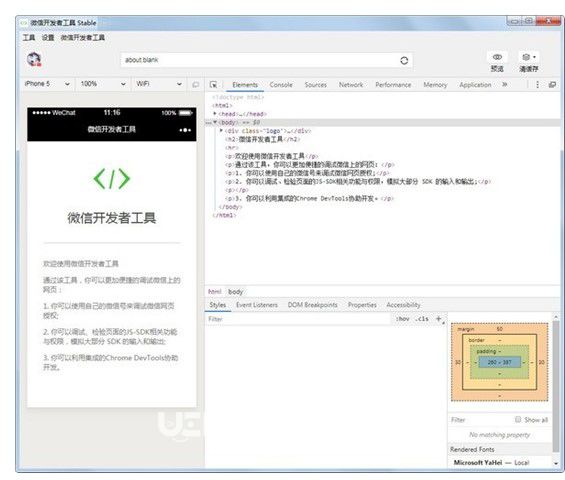Open the iPhone 5 device dropdown

click(47, 84)
